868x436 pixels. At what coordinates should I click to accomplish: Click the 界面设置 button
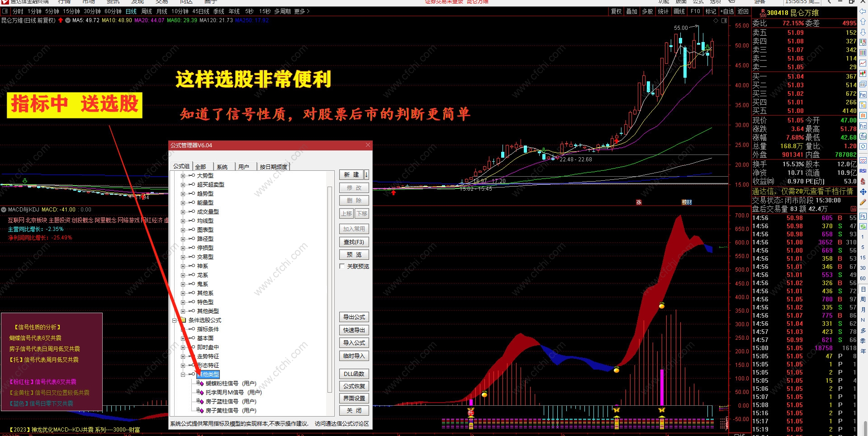pos(354,398)
